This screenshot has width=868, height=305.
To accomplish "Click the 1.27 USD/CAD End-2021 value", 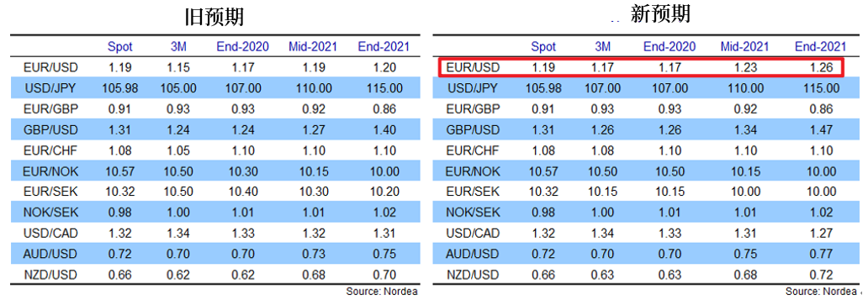I will pos(821,234).
